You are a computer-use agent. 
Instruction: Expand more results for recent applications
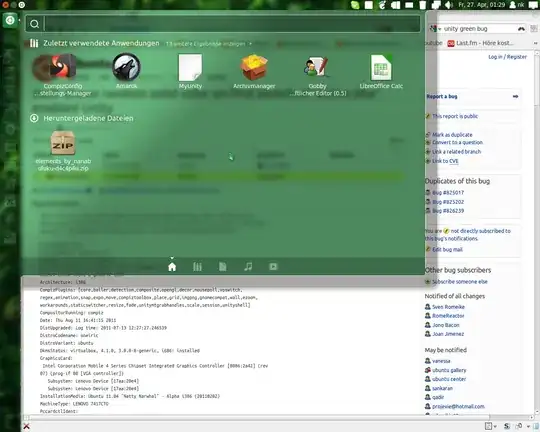click(x=209, y=44)
